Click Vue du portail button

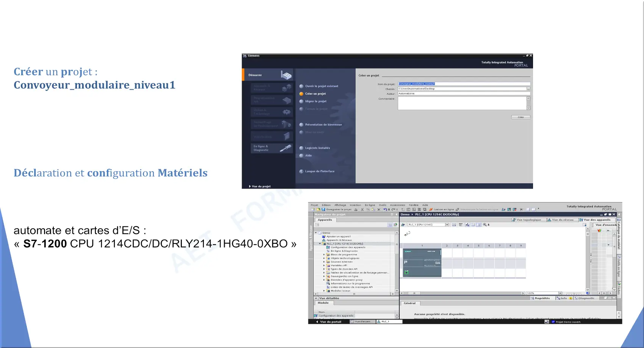click(329, 321)
